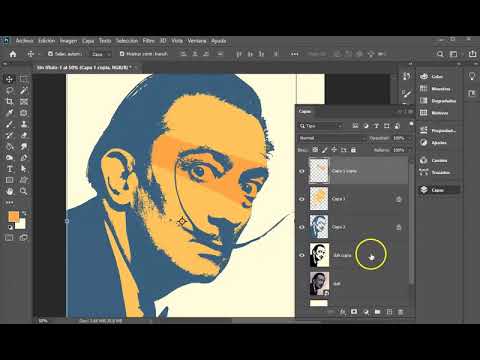
Task: Select the Rectangle shape tool
Action: tap(9, 180)
